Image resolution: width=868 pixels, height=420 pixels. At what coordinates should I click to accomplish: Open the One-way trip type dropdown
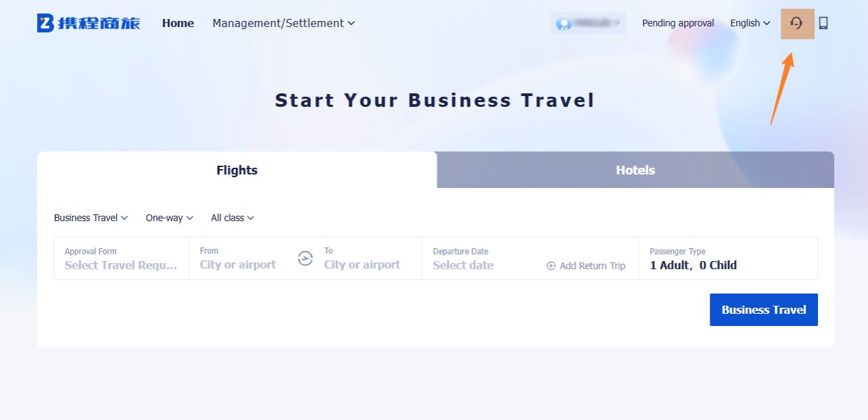click(x=169, y=218)
